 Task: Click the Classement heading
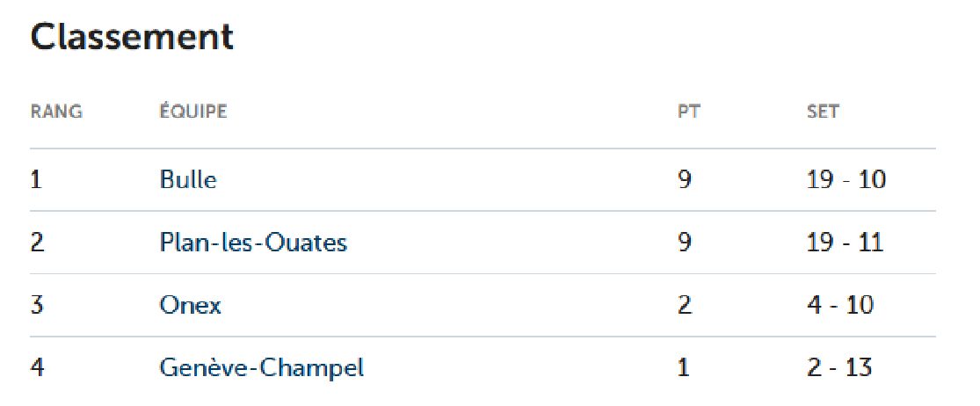point(132,38)
